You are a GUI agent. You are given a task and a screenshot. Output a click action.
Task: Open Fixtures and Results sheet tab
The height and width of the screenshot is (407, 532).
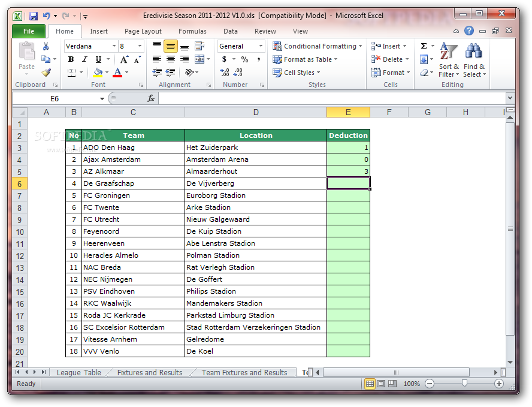pos(150,372)
